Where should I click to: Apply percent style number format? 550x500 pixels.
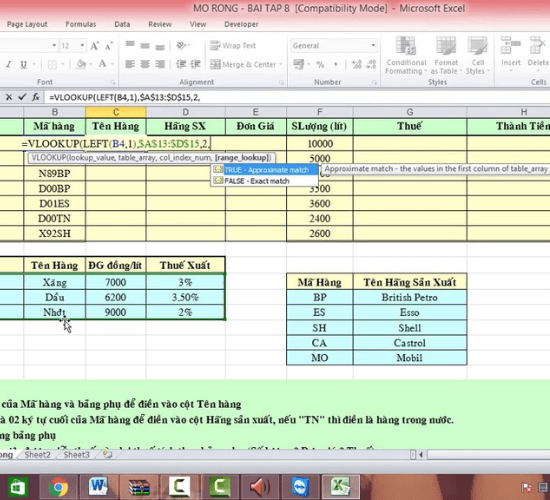[320, 65]
